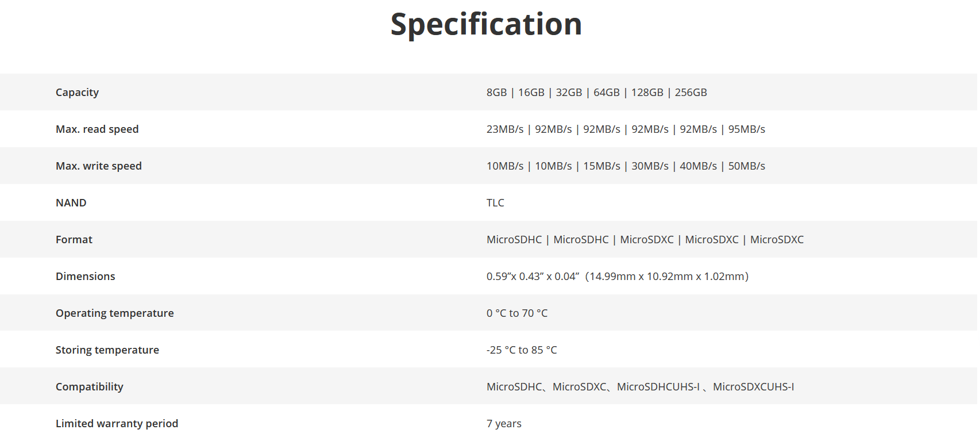Image resolution: width=980 pixels, height=437 pixels.
Task: Click the Operating temperature label
Action: [x=114, y=313]
